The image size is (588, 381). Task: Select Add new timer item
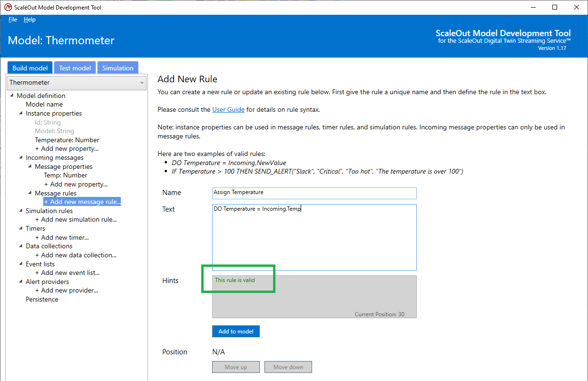point(62,237)
